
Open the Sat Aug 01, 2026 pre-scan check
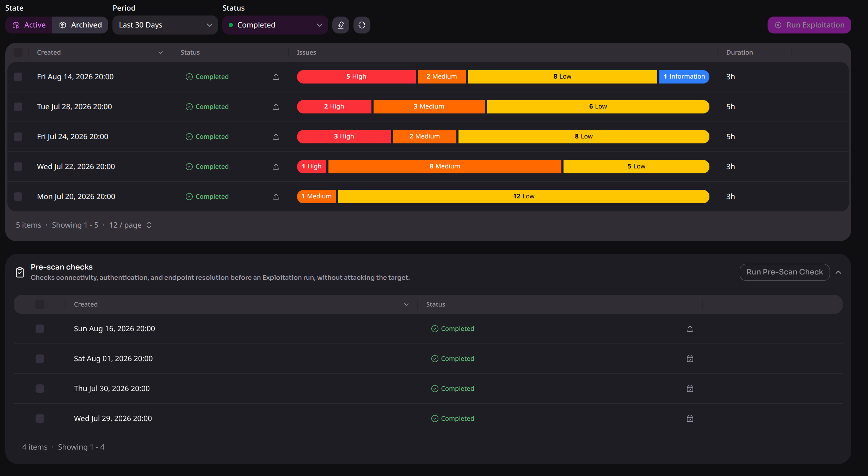(113, 359)
